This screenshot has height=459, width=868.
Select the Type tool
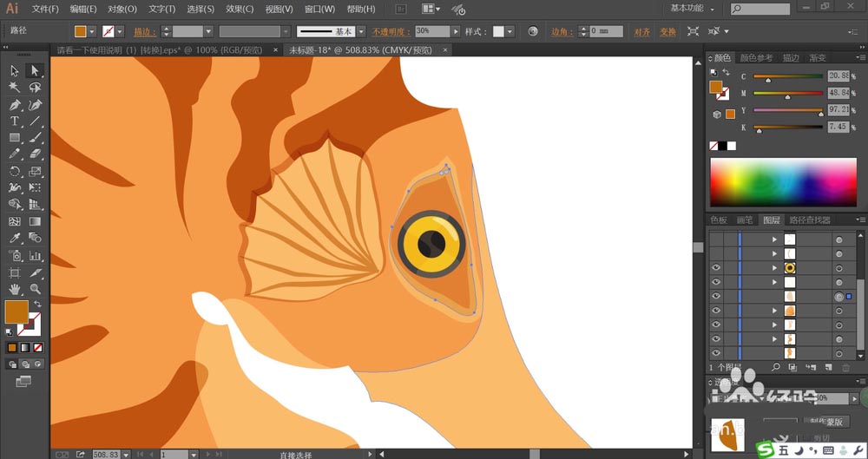pos(15,121)
